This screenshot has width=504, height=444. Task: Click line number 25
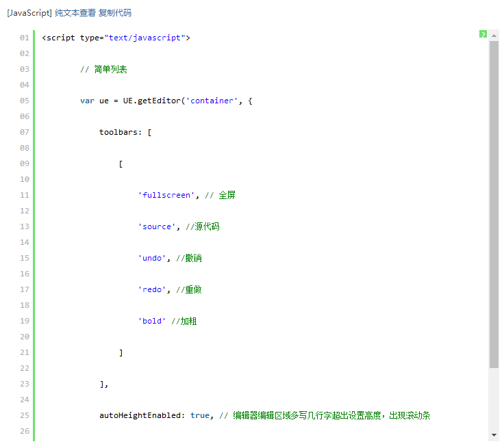pos(25,415)
